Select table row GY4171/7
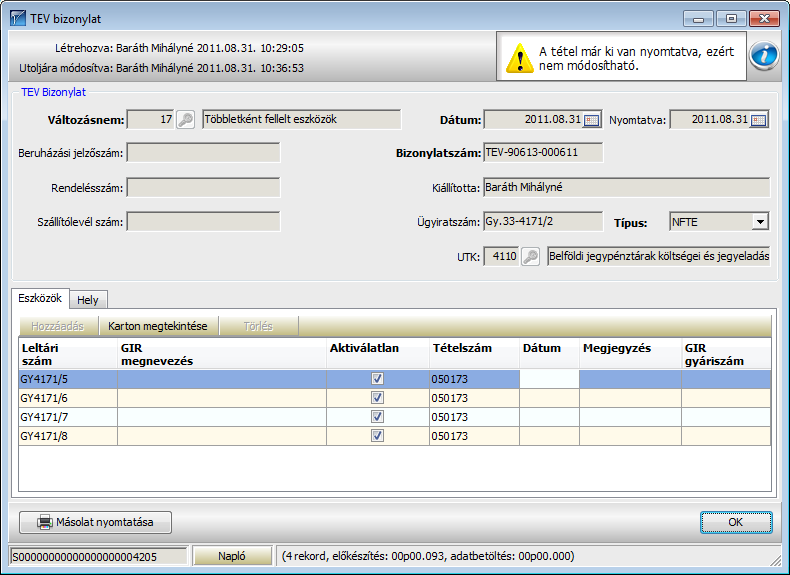This screenshot has height=575, width=790. (x=394, y=417)
